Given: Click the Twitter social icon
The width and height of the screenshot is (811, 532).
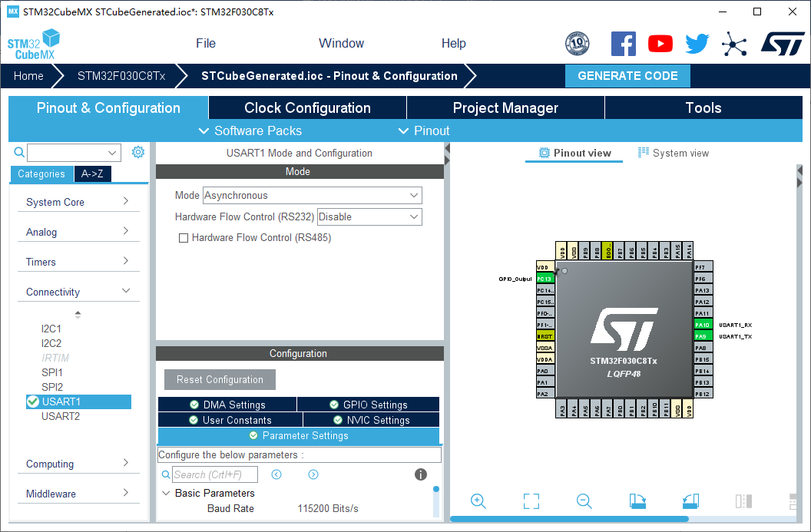Looking at the screenshot, I should [x=697, y=44].
